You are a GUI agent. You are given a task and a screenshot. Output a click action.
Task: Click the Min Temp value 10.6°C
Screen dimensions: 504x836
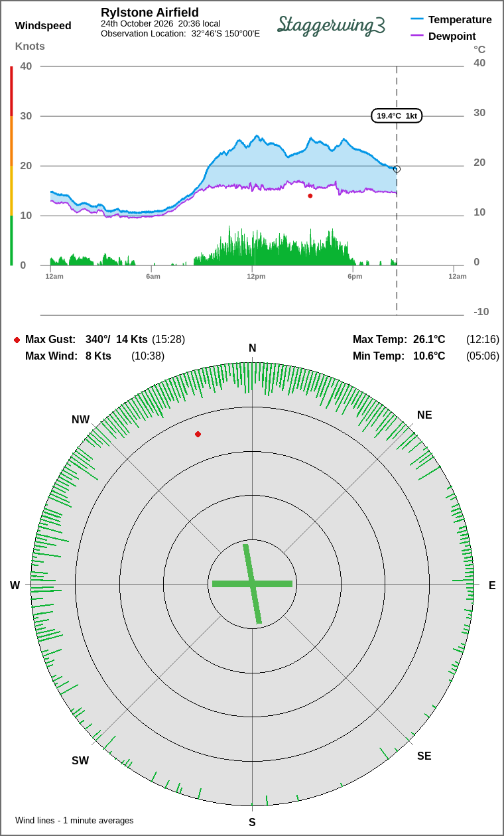tap(429, 356)
